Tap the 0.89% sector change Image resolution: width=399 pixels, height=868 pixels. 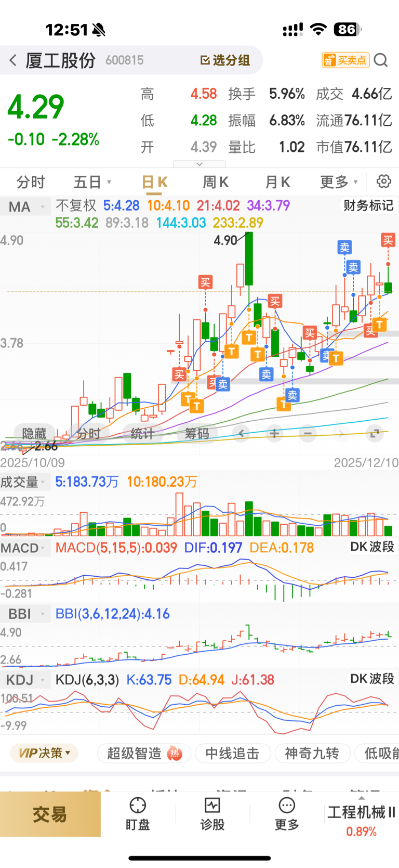pos(361,831)
